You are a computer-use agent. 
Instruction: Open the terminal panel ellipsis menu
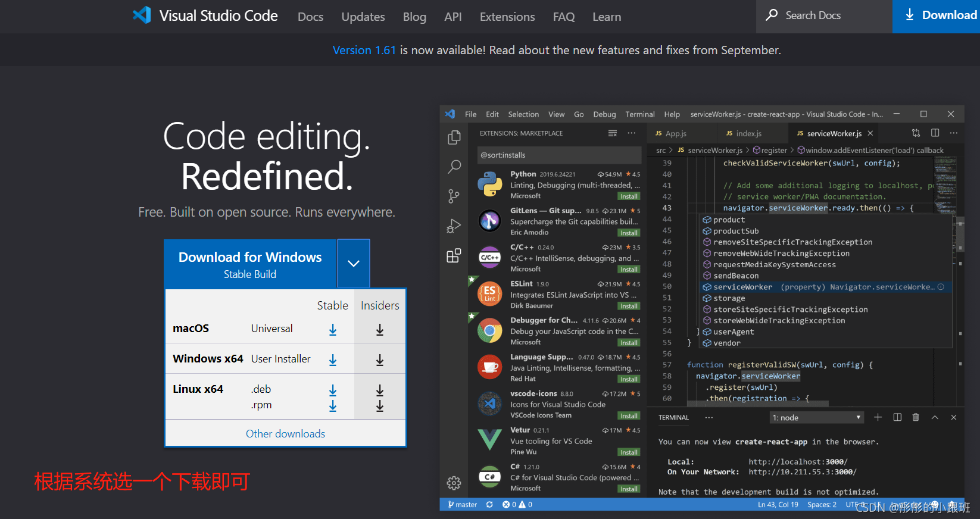709,417
